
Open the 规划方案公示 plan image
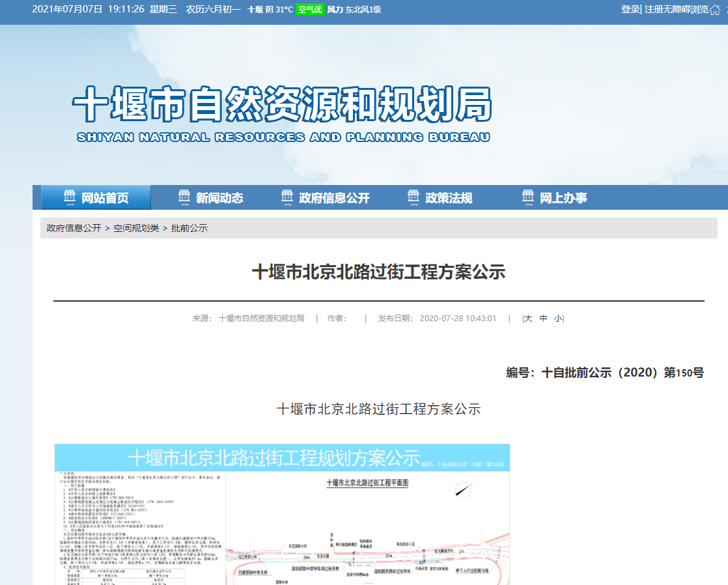click(x=283, y=515)
